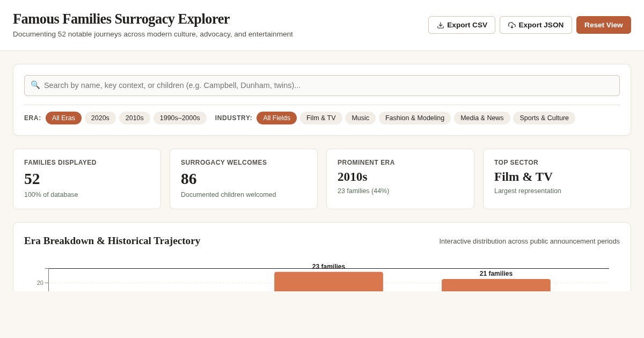Click the magnifier search icon

point(35,85)
